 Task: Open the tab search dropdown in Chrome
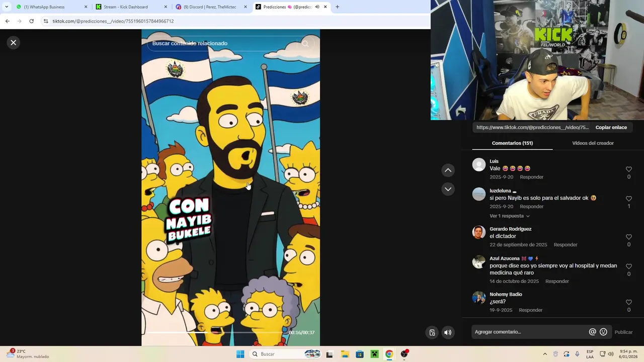(7, 7)
